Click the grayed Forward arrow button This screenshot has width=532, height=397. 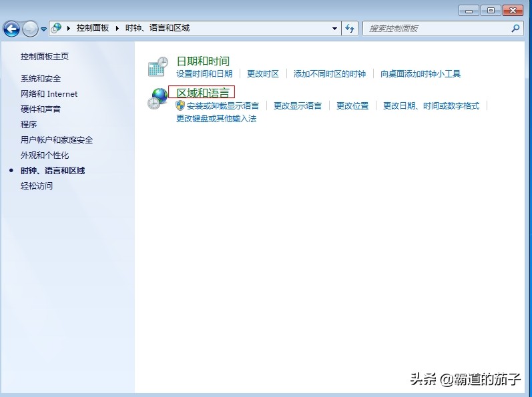point(30,29)
